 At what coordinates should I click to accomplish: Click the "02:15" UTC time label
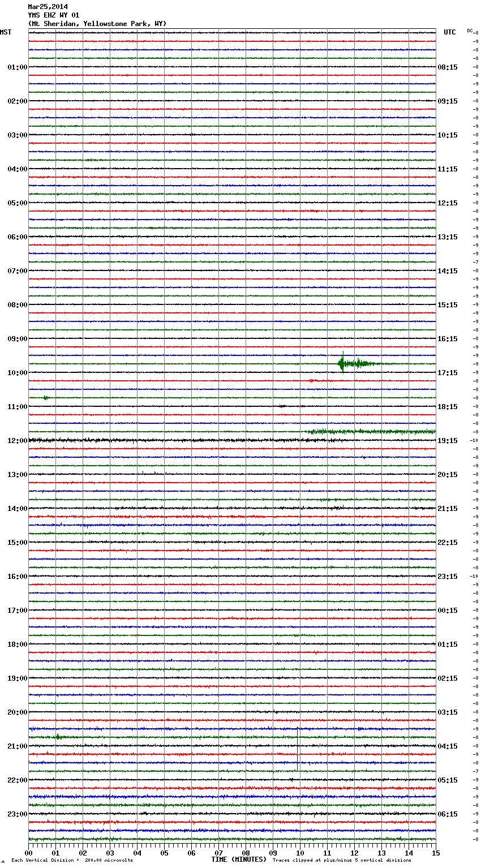(448, 678)
